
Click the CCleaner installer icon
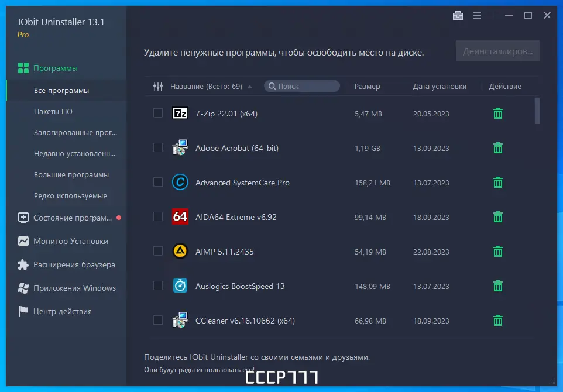[x=180, y=320]
